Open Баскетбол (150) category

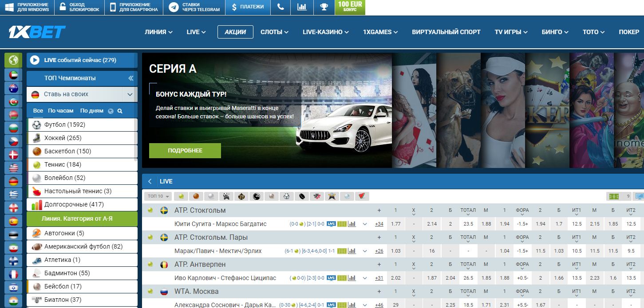82,151
